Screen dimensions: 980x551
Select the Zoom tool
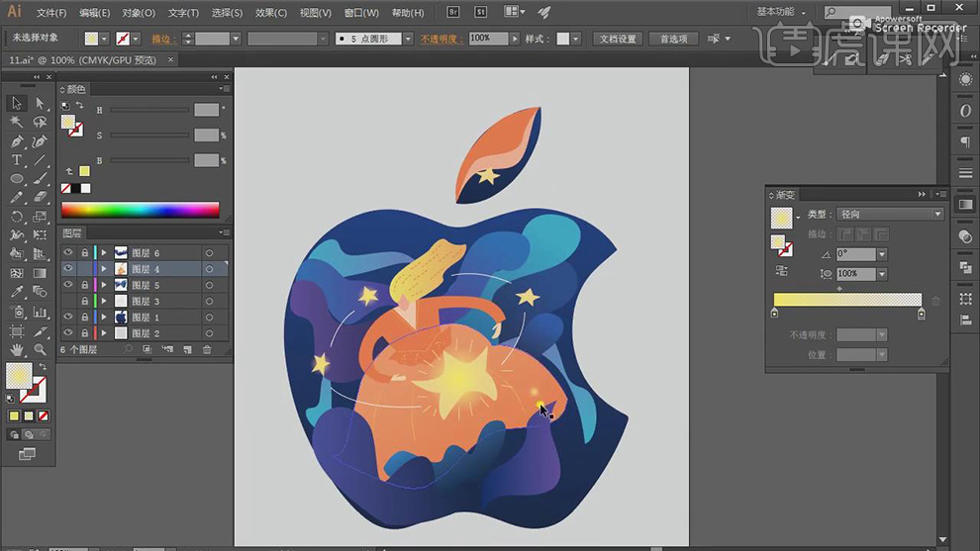(x=40, y=349)
